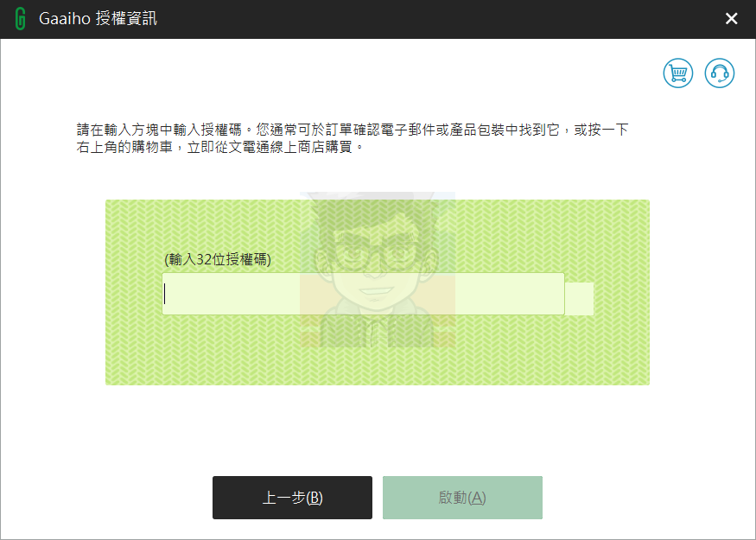
Task: Click the cartoon face watermark image
Action: point(378,270)
